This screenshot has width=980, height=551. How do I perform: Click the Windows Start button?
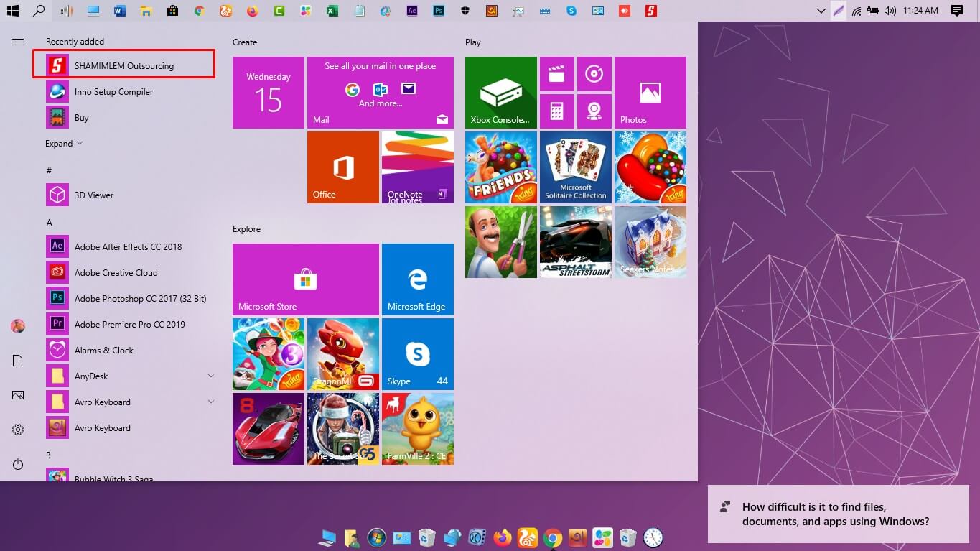point(12,11)
